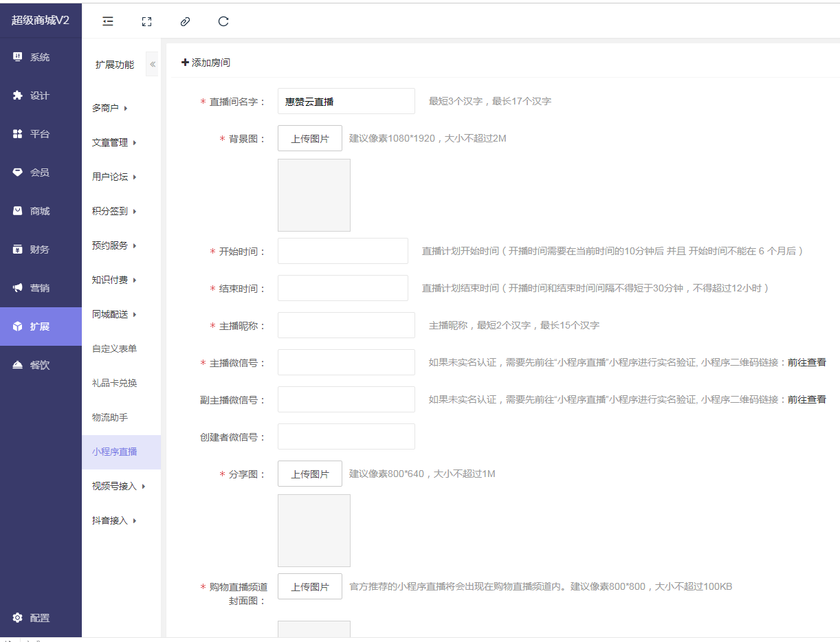Click the refresh icon in top toolbar
Viewport: 840px width, 642px height.
(x=223, y=21)
